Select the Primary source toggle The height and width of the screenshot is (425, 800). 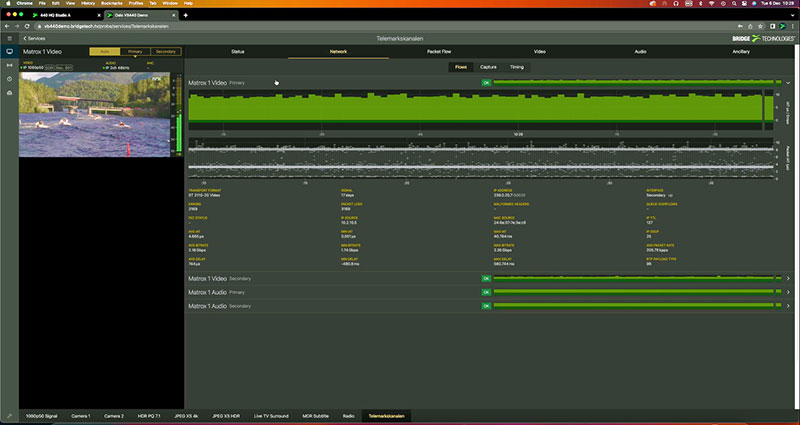[134, 51]
